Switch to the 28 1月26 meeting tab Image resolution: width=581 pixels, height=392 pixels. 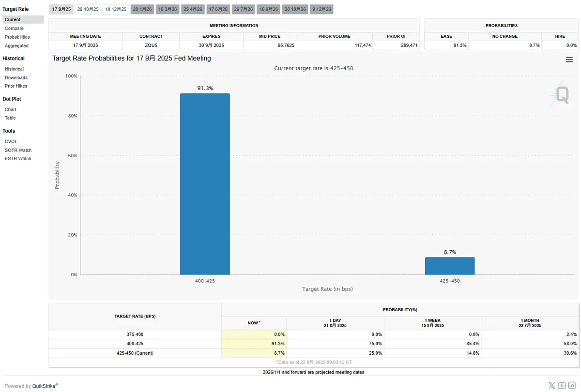(142, 9)
